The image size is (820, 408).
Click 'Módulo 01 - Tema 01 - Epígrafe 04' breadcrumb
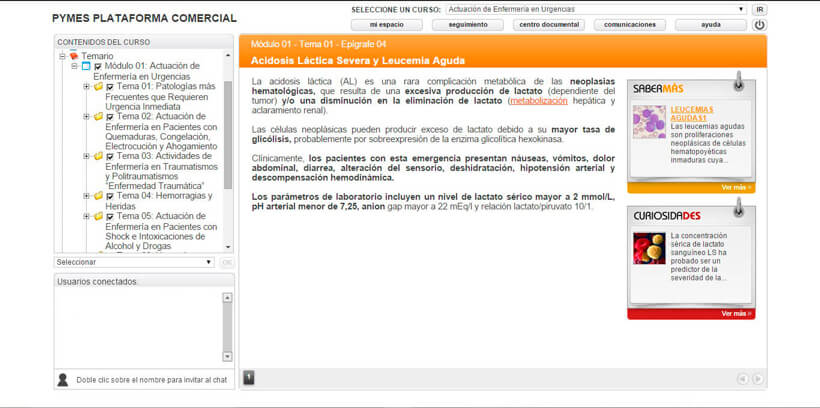pyautogui.click(x=318, y=44)
